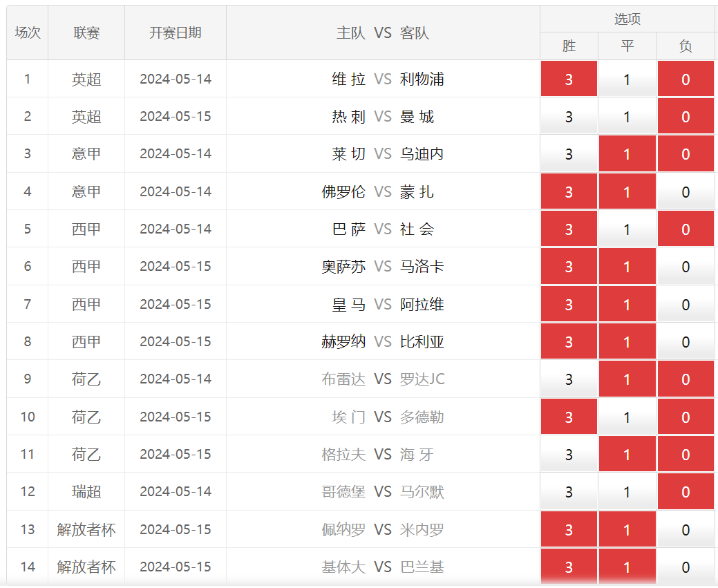Unselect the 1 (平) option for 佛罗伦 VS 蒙扎
Screen dimensions: 718x588
point(627,191)
